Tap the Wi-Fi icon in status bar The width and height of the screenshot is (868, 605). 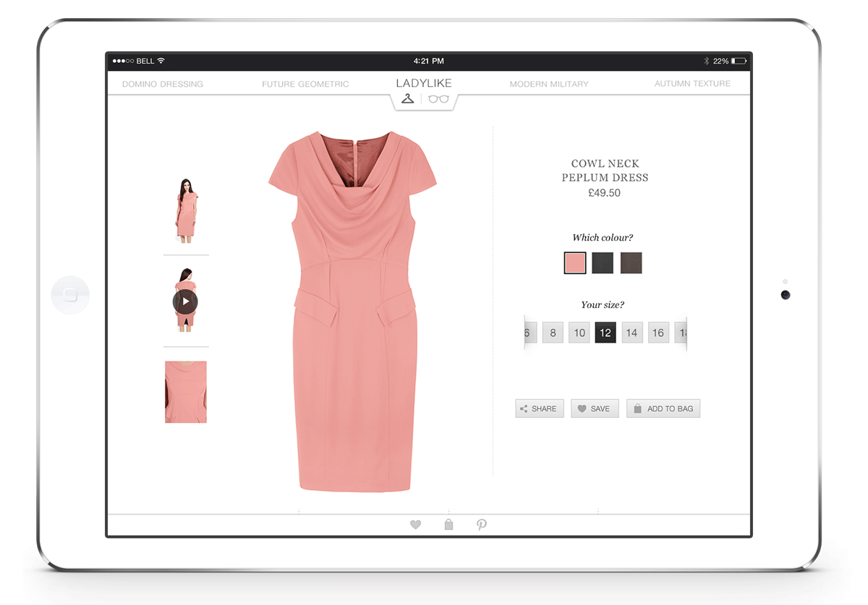[161, 61]
